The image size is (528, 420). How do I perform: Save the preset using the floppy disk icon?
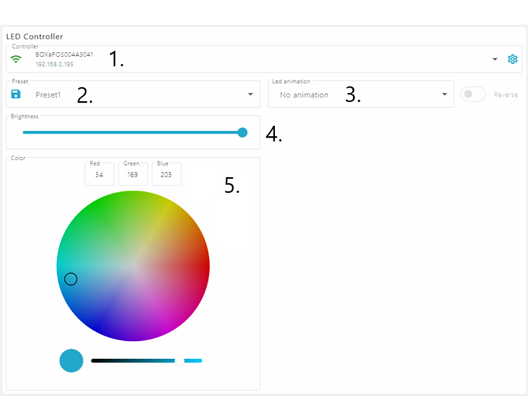click(16, 94)
